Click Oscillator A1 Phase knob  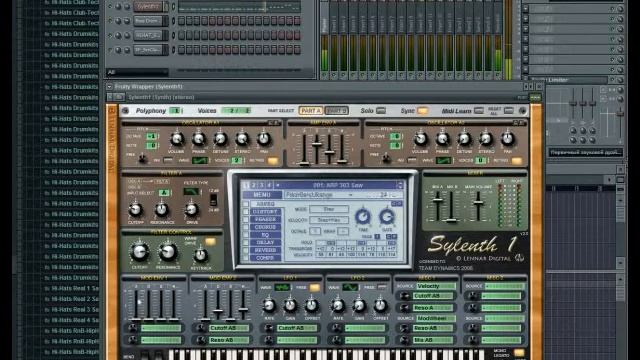click(x=199, y=140)
